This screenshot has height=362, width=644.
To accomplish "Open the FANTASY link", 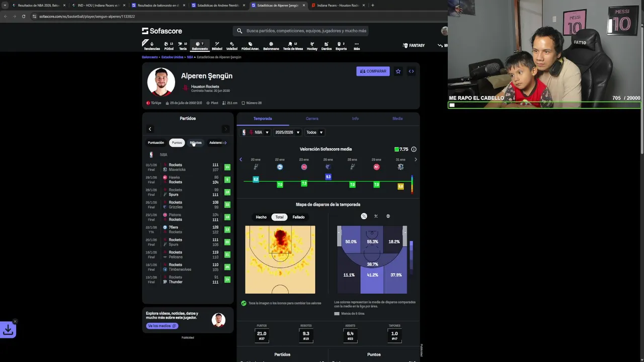I will [414, 46].
